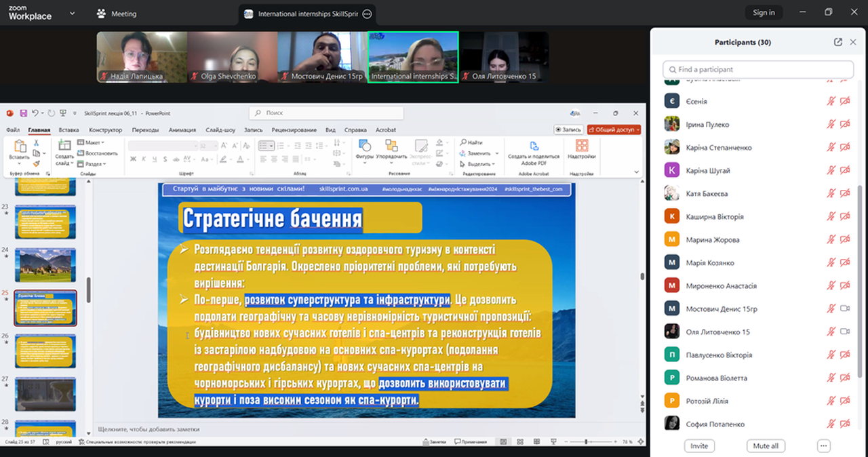Toggle the camera icon for Оля Литовченко 15
The image size is (868, 457).
(x=845, y=332)
